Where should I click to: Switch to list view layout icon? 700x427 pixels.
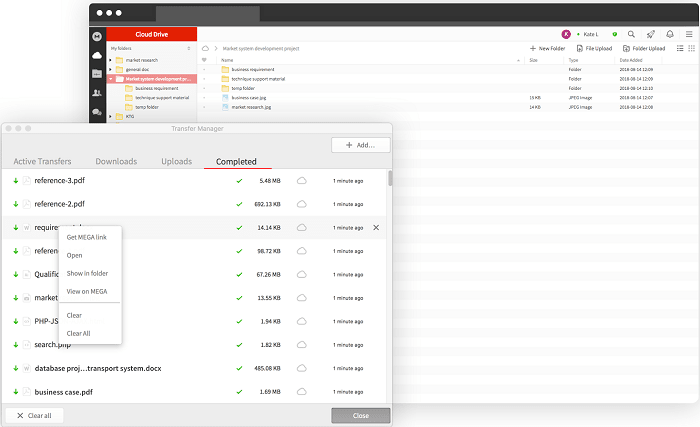pyautogui.click(x=680, y=48)
